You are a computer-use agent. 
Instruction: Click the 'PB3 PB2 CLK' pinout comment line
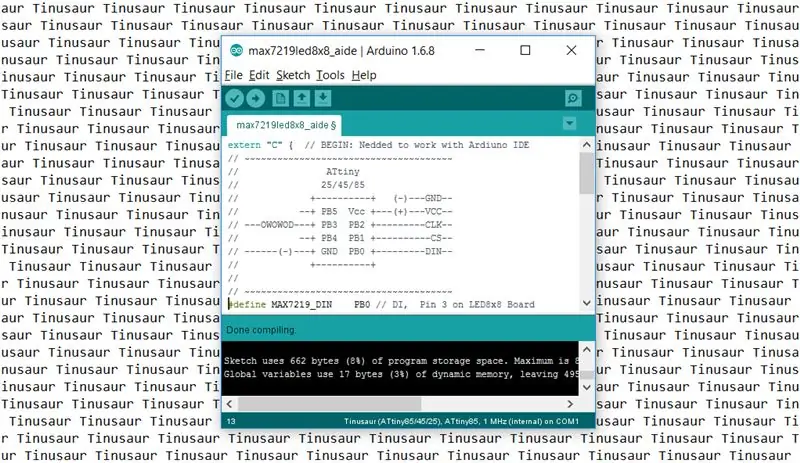point(340,225)
